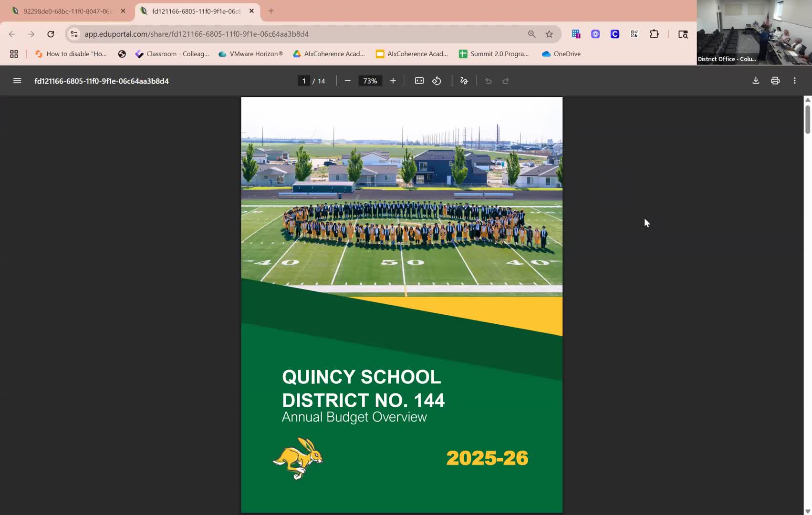
Task: Click the QR code extension icon
Action: point(634,34)
